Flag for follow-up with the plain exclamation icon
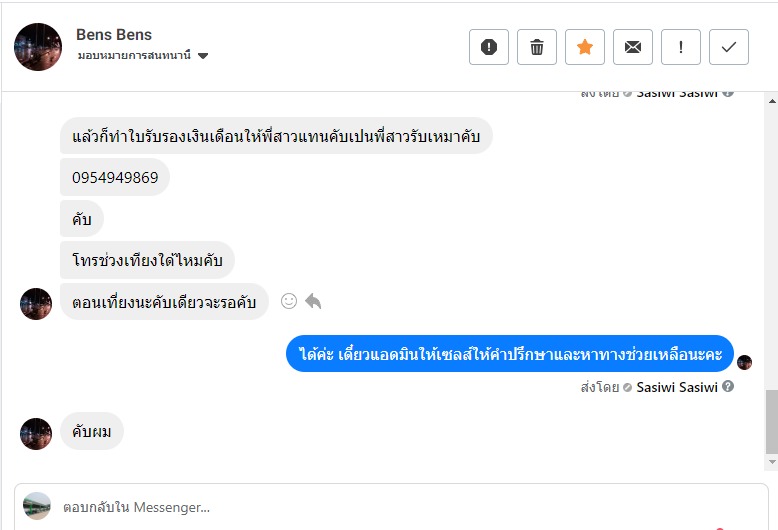Screen dimensions: 778x530 tap(681, 47)
